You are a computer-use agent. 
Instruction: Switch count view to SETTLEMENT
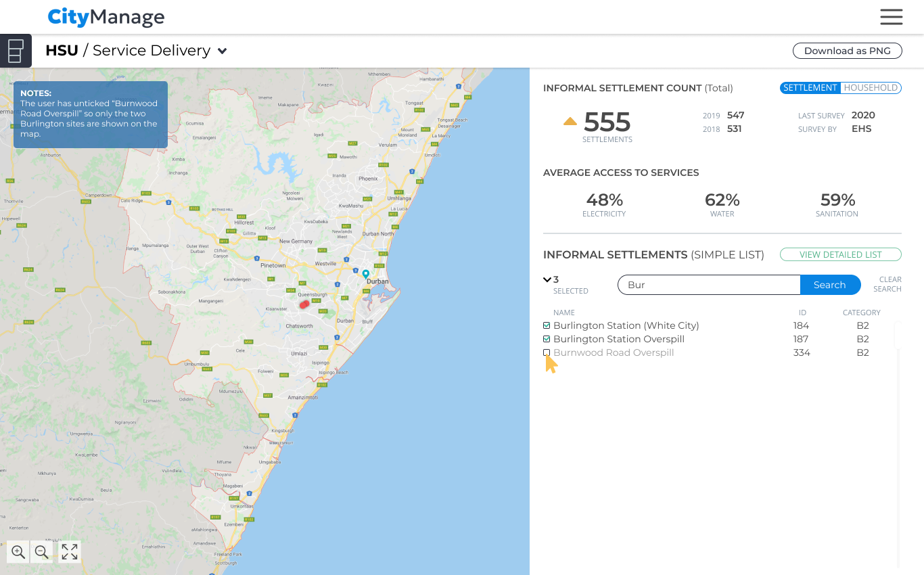[x=810, y=88]
